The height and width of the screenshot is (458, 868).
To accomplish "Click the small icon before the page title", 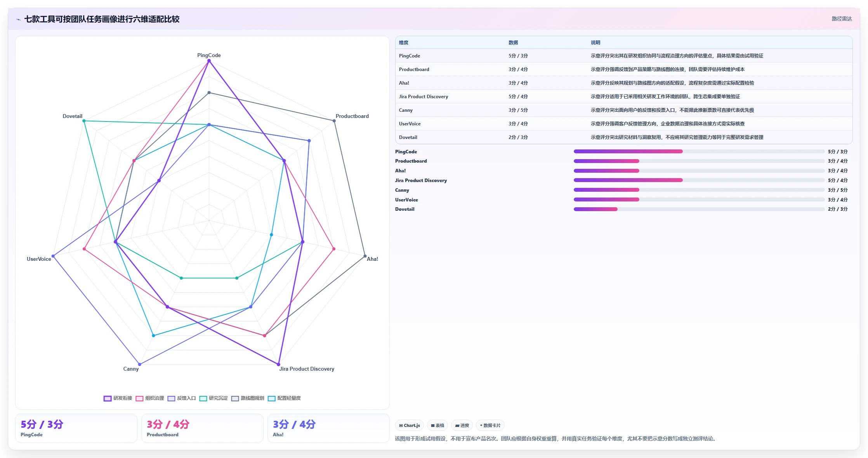I will [18, 19].
